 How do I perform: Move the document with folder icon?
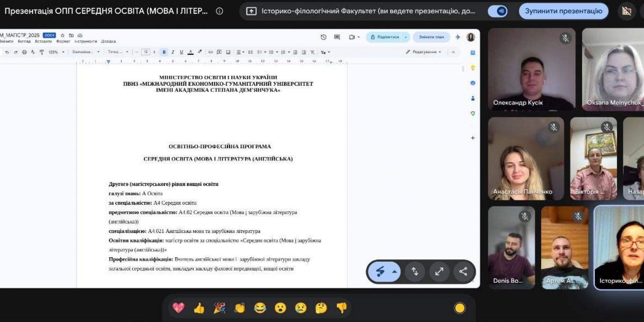point(71,35)
